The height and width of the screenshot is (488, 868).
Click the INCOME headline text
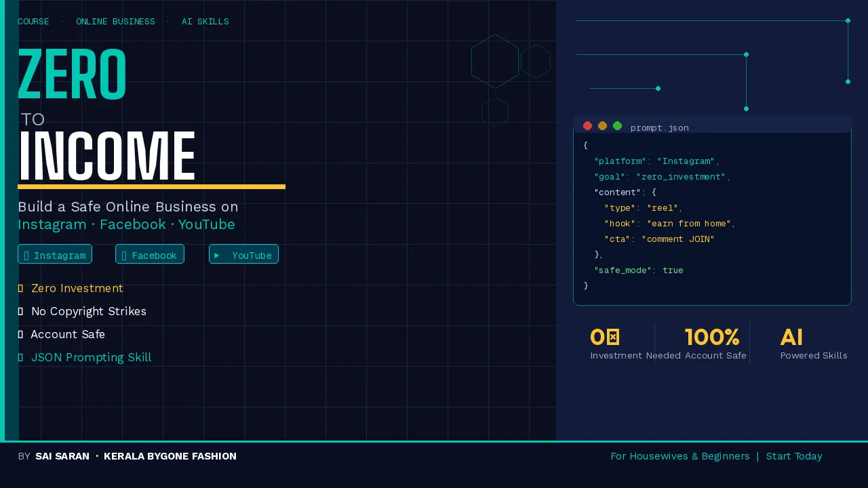107,157
